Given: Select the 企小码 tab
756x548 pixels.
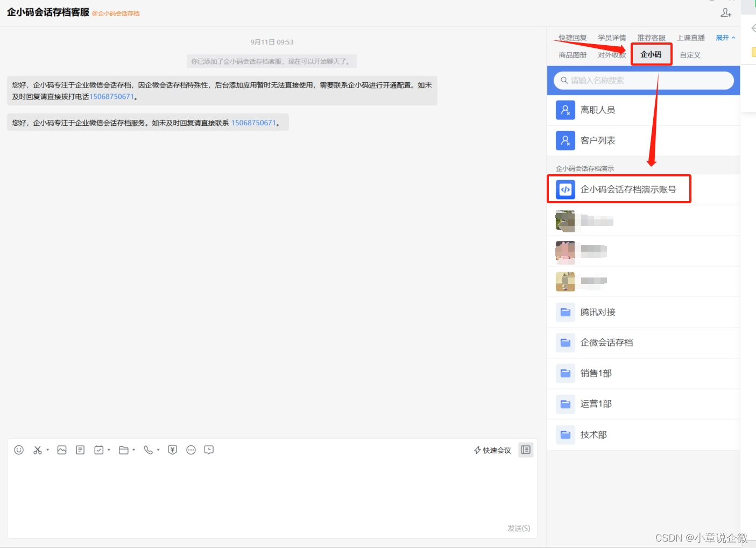Looking at the screenshot, I should coord(651,54).
